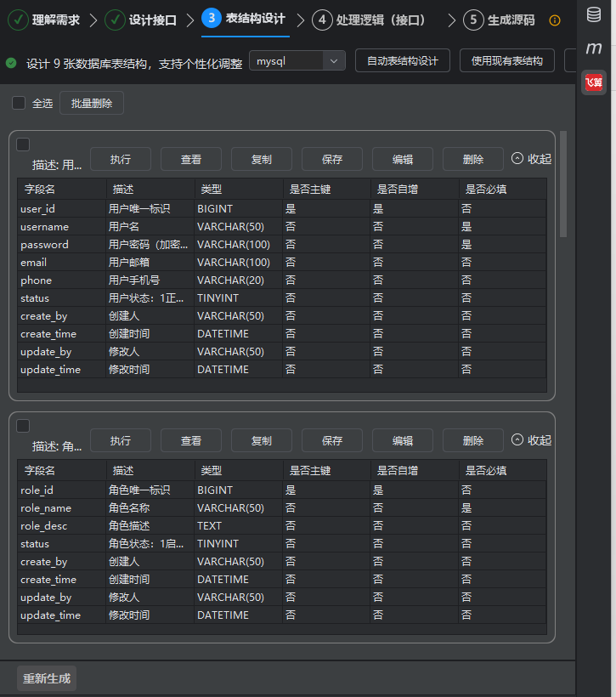616x697 pixels.
Task: Open the mysql database type dropdown
Action: (297, 61)
